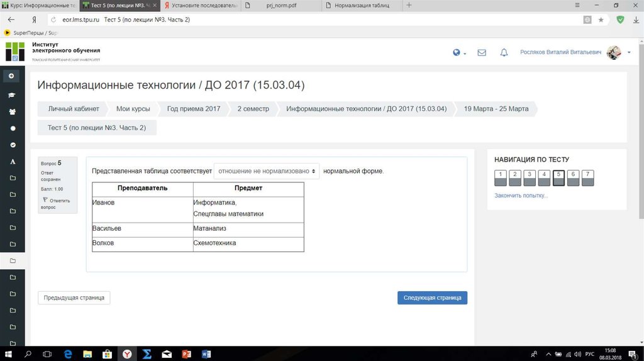Close the Тест 5 browser tab
The width and height of the screenshot is (644, 361).
(155, 5)
